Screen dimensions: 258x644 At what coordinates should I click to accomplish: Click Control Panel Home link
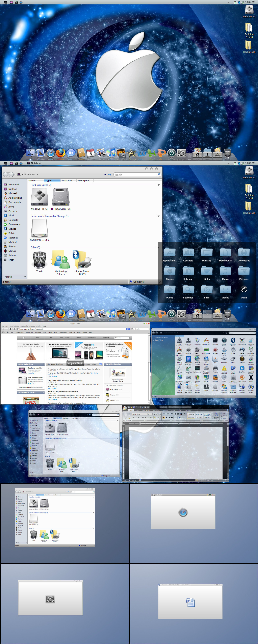click(x=161, y=337)
